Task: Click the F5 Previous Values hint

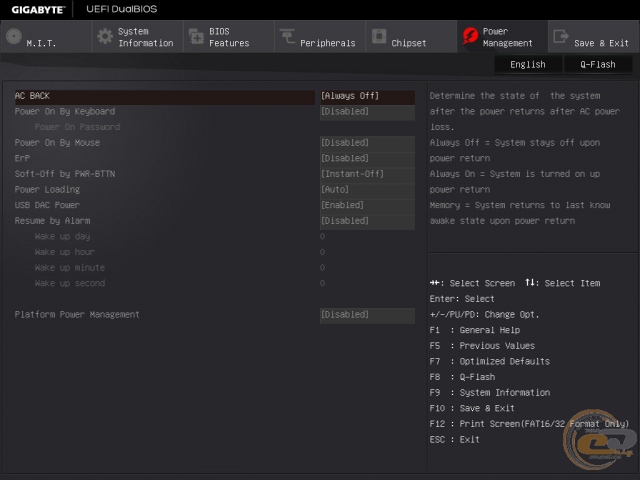Action: [x=482, y=346]
